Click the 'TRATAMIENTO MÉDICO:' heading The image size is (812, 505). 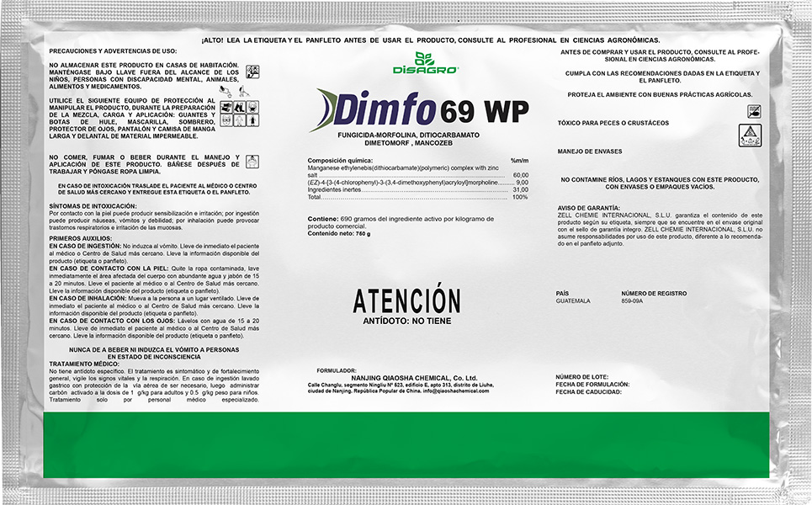[84, 364]
